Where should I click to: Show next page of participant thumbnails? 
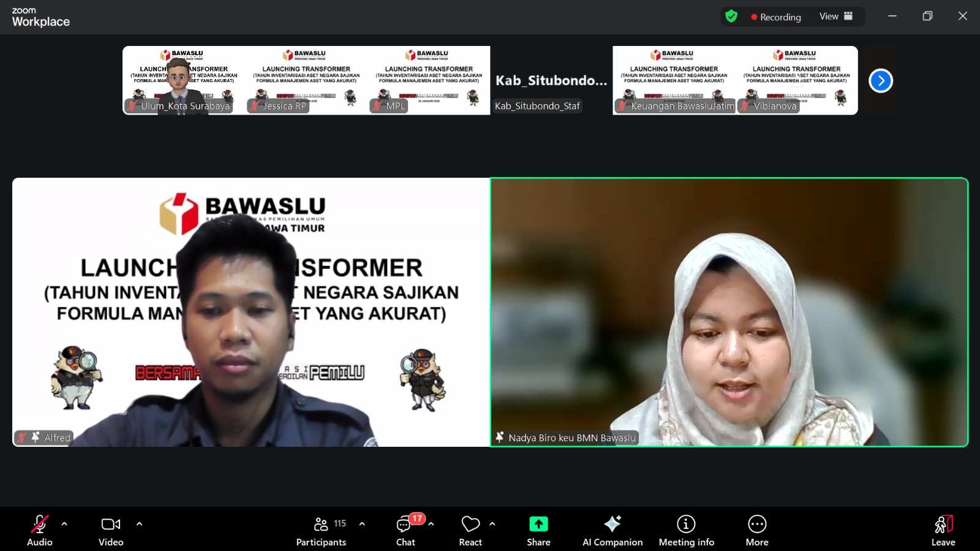(881, 80)
